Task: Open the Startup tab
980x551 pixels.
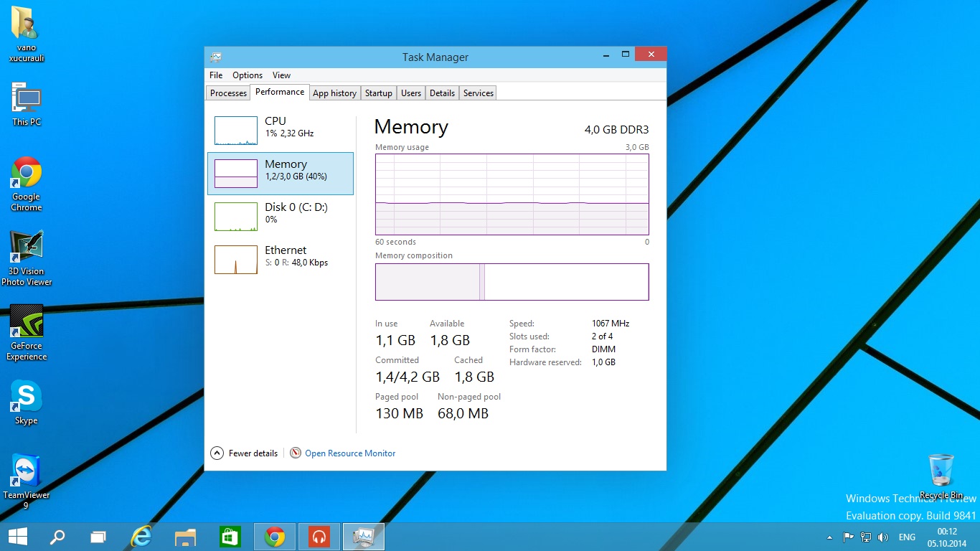Action: point(378,93)
